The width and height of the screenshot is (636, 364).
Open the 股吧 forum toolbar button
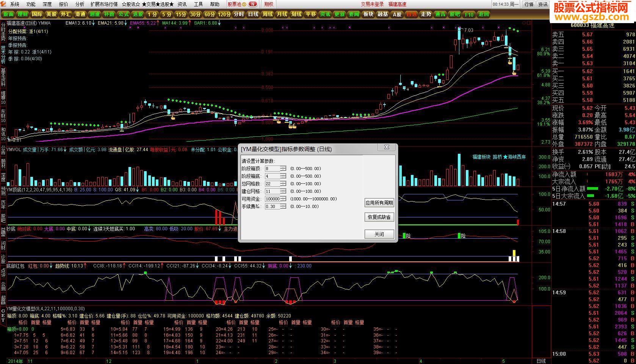tap(455, 14)
